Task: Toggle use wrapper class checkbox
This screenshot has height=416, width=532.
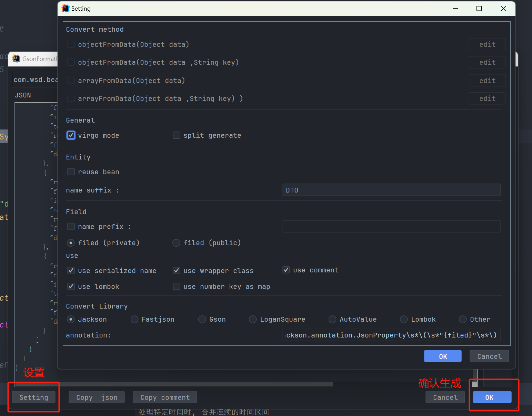Action: 177,271
